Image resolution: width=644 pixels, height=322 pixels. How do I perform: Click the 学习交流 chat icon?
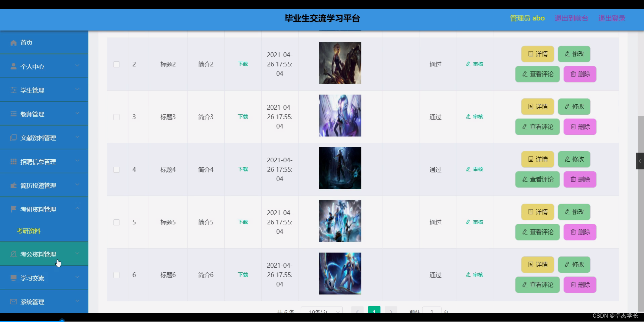point(13,278)
